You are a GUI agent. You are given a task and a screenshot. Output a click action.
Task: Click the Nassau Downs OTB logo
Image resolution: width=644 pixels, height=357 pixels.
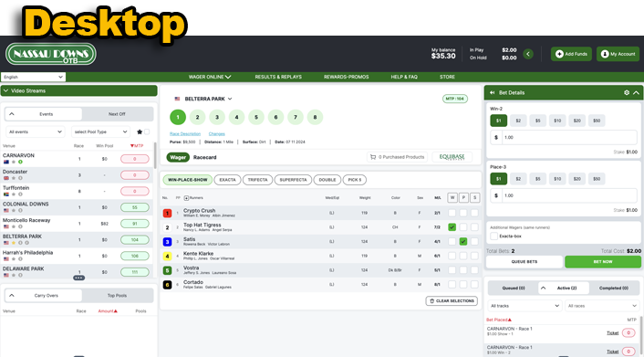[51, 54]
